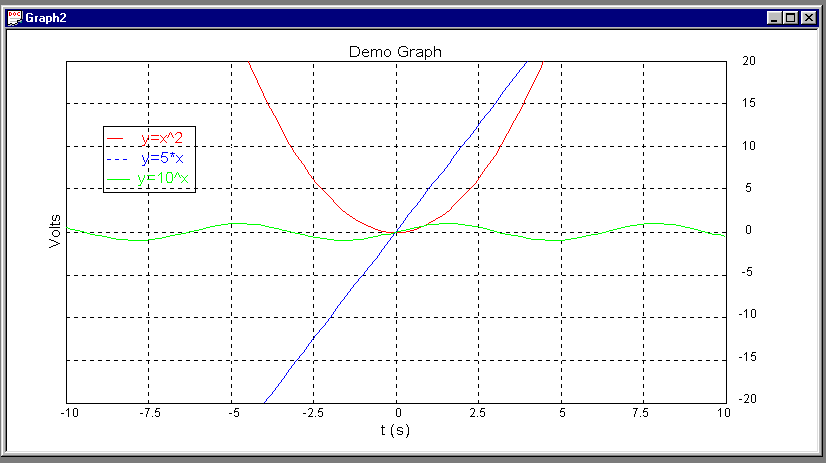Screen dimensions: 826x463
Task: Click the Graph2 title text
Action: 46,18
